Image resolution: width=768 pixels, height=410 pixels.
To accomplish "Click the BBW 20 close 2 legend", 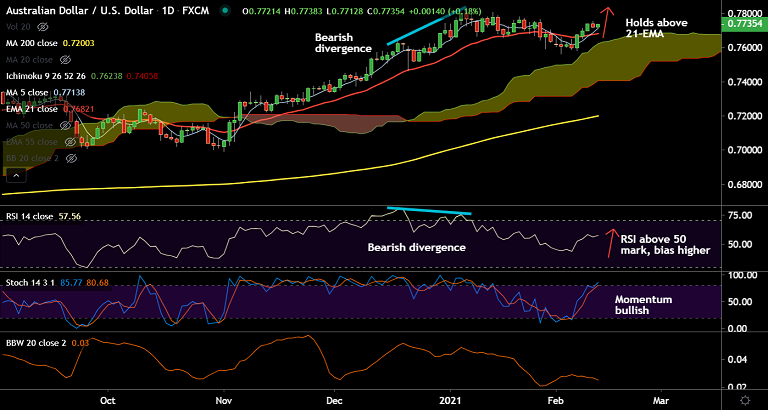I will 36,343.
